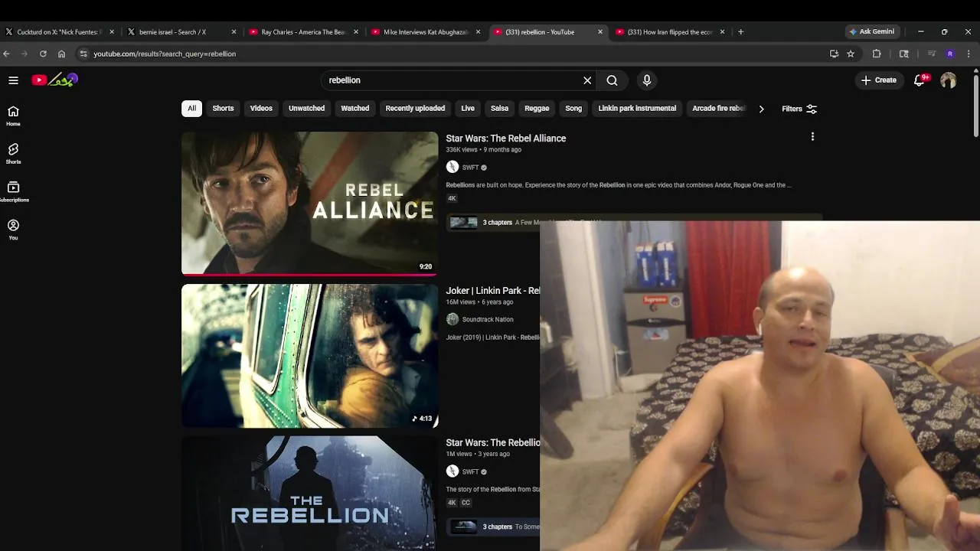980x551 pixels.
Task: Open the 'Joker | Linkin Park' video title
Action: point(493,291)
